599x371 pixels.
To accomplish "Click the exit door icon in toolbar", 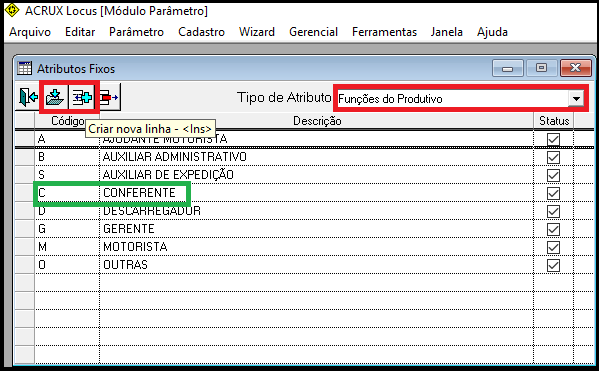I will [29, 97].
